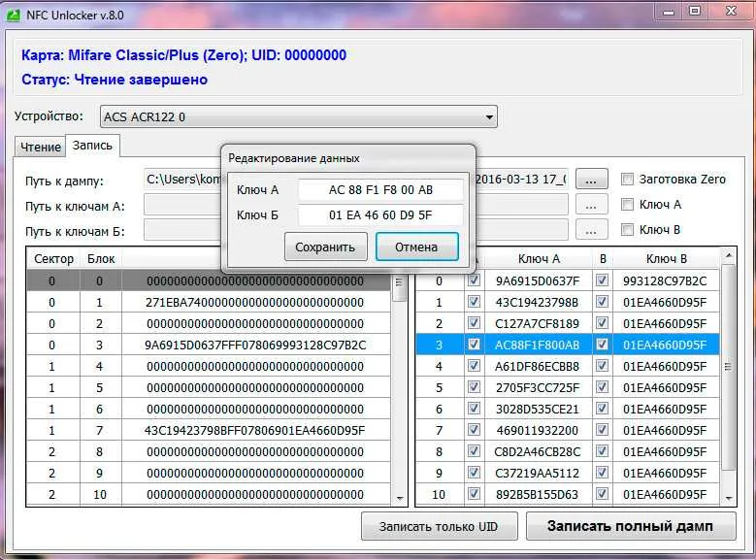Select block 1 data 271EBA74000...

click(255, 303)
